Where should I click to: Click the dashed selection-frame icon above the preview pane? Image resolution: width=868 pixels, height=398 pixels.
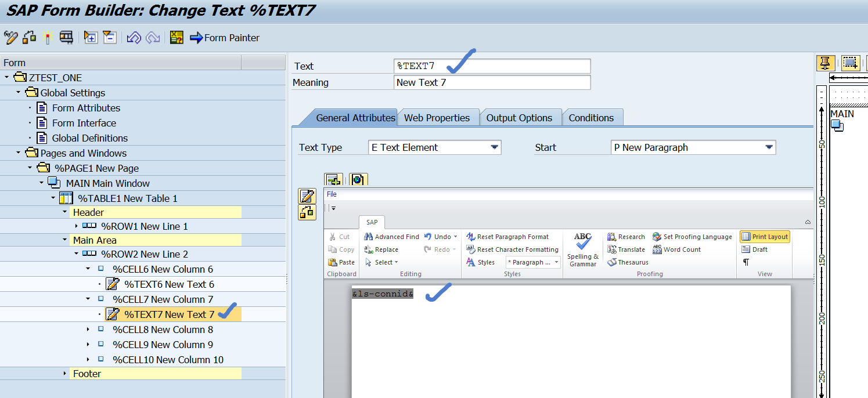click(x=850, y=63)
